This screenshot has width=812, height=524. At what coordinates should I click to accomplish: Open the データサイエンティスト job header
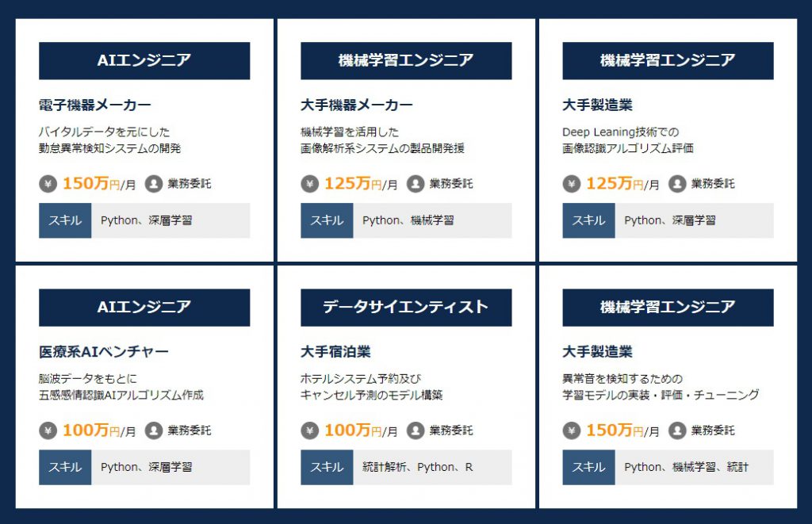[406, 308]
